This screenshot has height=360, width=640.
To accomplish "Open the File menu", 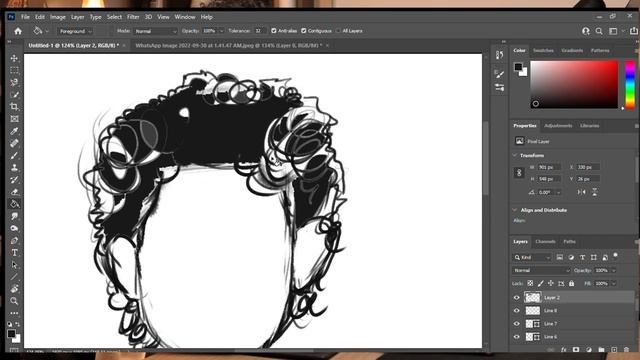I will [x=25, y=17].
